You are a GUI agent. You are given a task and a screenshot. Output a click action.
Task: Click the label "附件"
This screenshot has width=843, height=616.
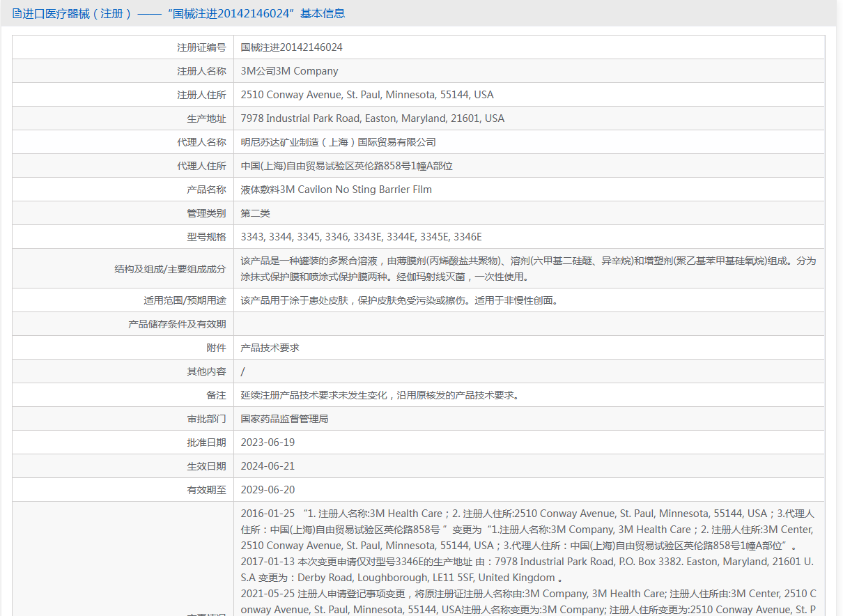pos(216,348)
